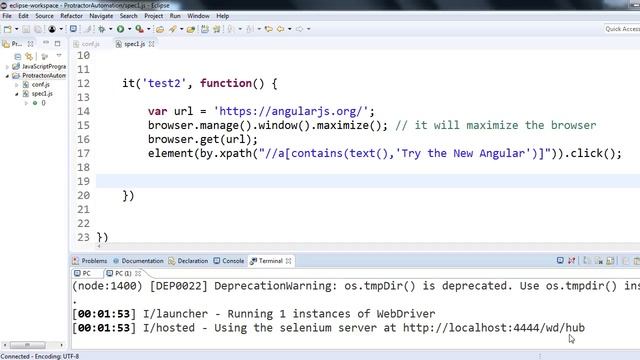The height and width of the screenshot is (360, 640).
Task: Click the green Run button
Action: point(120,29)
